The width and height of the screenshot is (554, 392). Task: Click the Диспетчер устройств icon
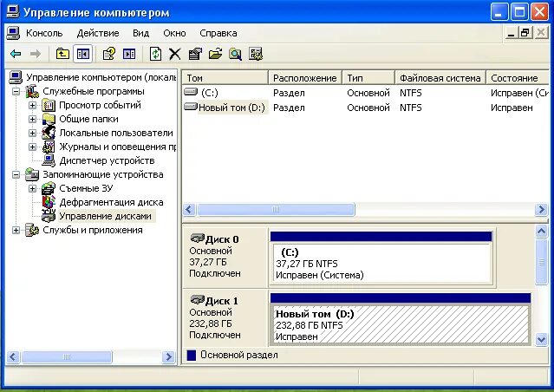(x=49, y=160)
